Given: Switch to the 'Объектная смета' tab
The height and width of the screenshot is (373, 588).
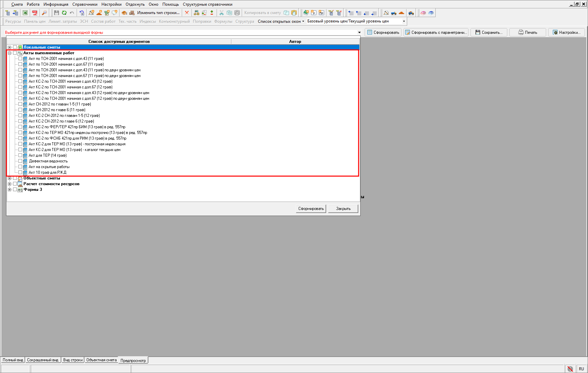Looking at the screenshot, I should 101,360.
